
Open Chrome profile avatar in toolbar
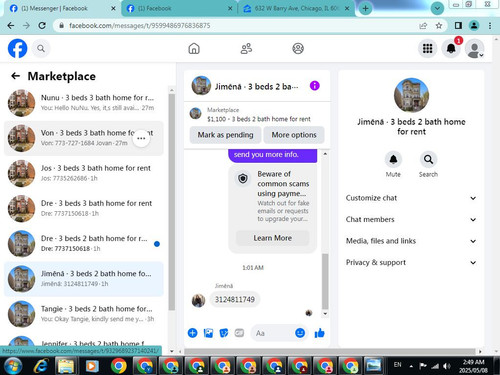tap(474, 26)
